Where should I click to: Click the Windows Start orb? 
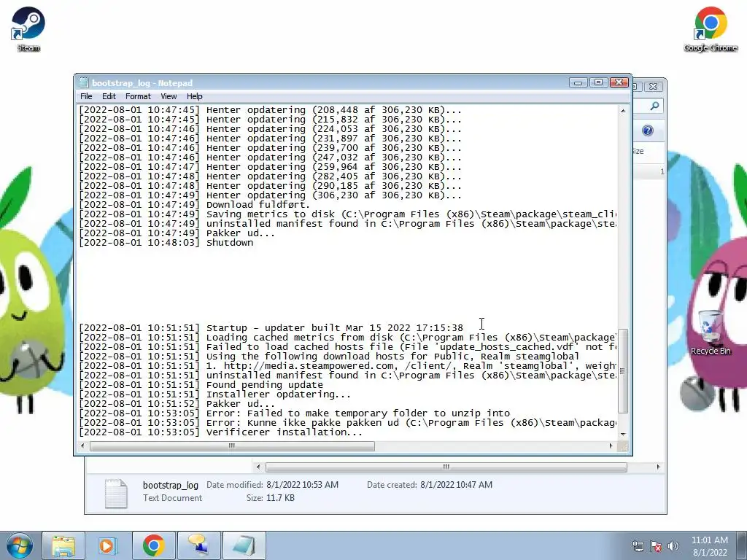[x=19, y=545]
